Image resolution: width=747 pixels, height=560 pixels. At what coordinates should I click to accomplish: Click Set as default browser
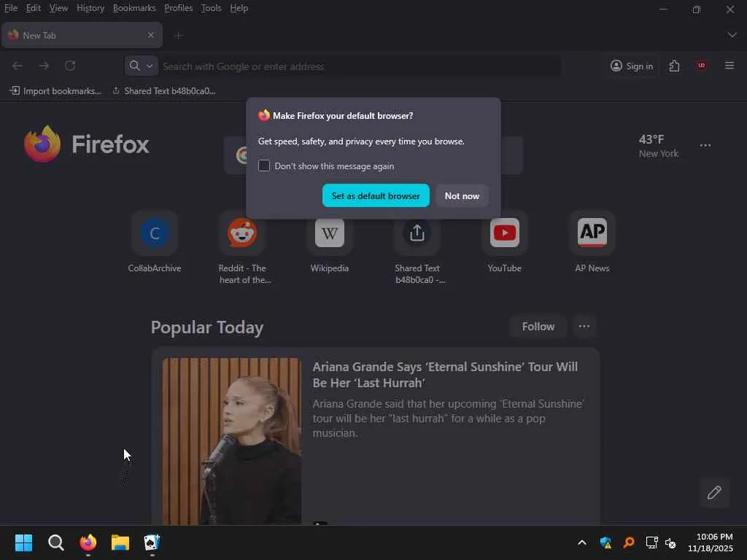tap(376, 195)
